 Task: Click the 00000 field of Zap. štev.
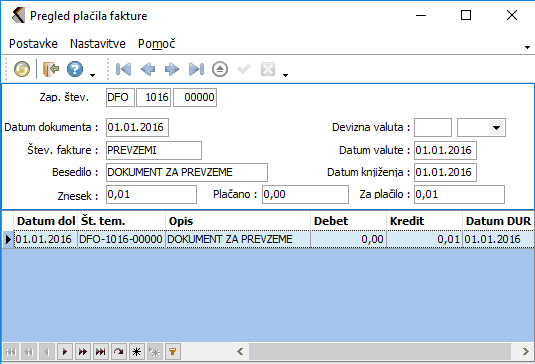(x=195, y=98)
